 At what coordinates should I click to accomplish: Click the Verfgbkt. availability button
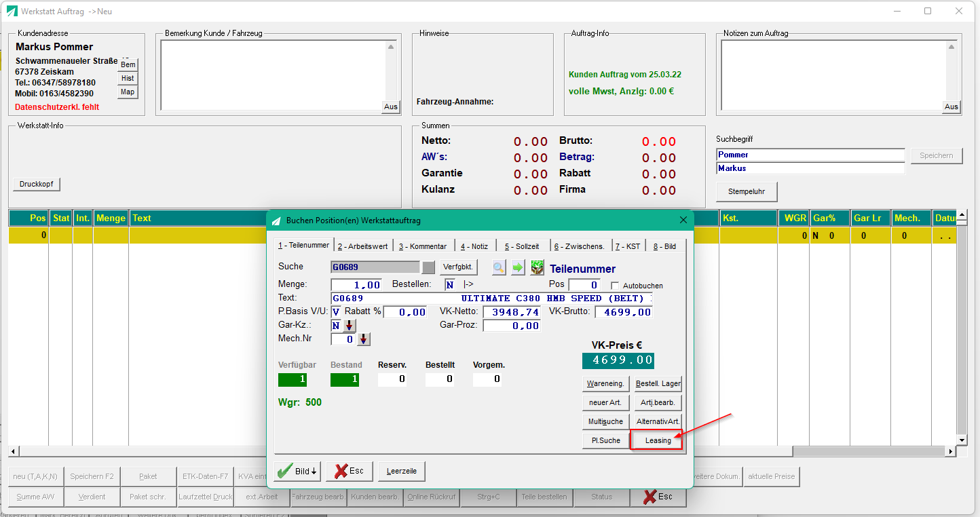pos(458,267)
